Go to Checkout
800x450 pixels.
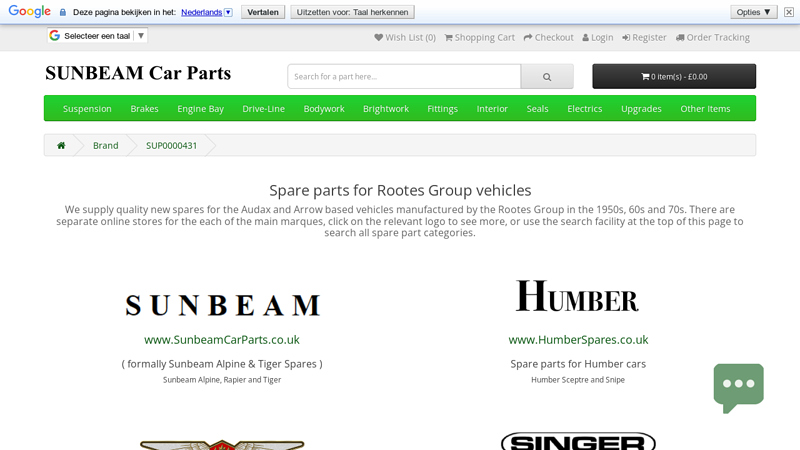pyautogui.click(x=548, y=37)
